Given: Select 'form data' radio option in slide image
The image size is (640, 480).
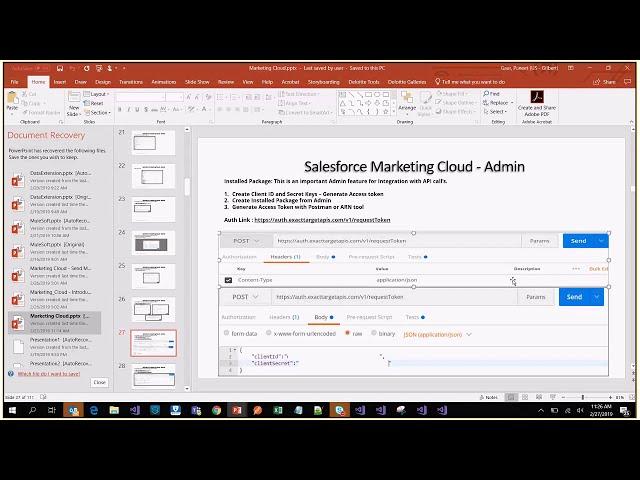Looking at the screenshot, I should pos(226,333).
